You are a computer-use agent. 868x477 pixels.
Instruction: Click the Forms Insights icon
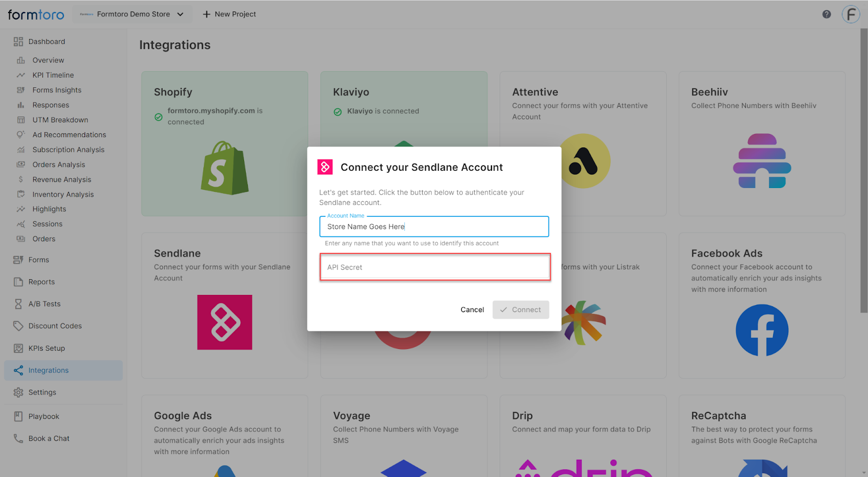pyautogui.click(x=21, y=90)
